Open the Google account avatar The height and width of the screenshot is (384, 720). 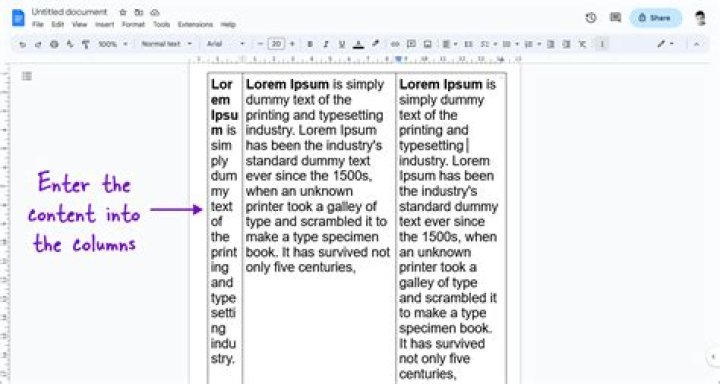[700, 18]
